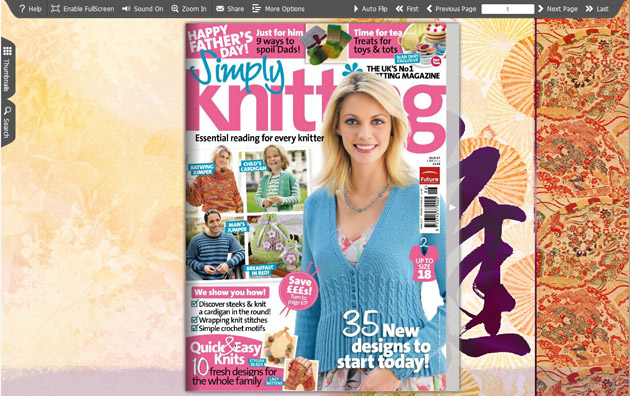630x396 pixels.
Task: Advance to the Next Page
Action: coord(558,8)
